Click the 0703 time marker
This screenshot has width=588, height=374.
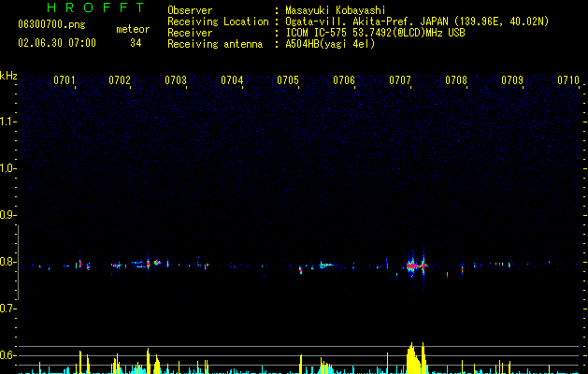coord(176,80)
